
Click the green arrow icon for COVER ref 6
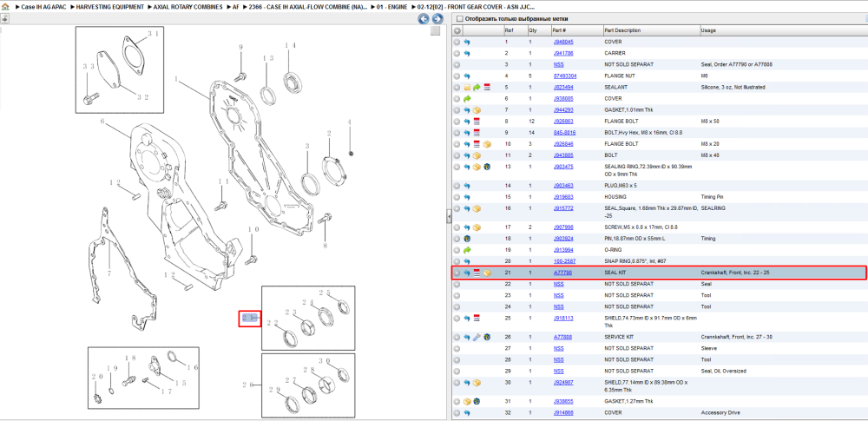[467, 99]
